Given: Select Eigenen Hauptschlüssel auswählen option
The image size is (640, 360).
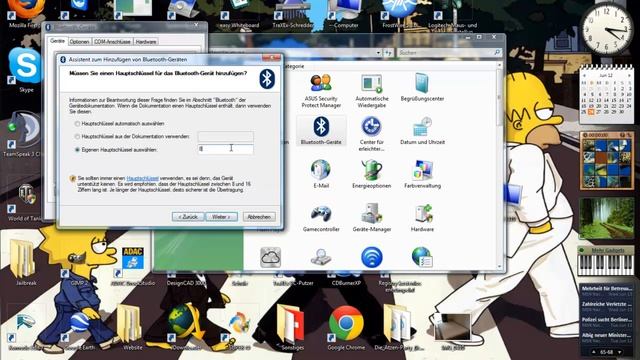Looking at the screenshot, I should click(77, 150).
